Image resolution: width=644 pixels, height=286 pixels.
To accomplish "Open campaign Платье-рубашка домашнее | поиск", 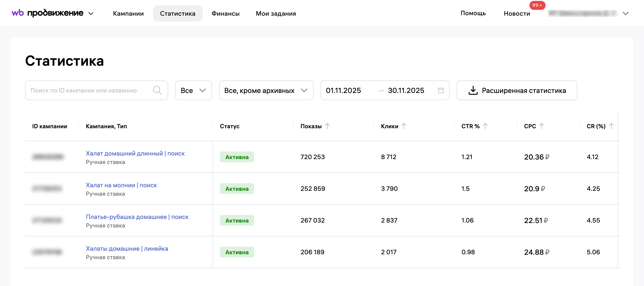I will (x=137, y=217).
